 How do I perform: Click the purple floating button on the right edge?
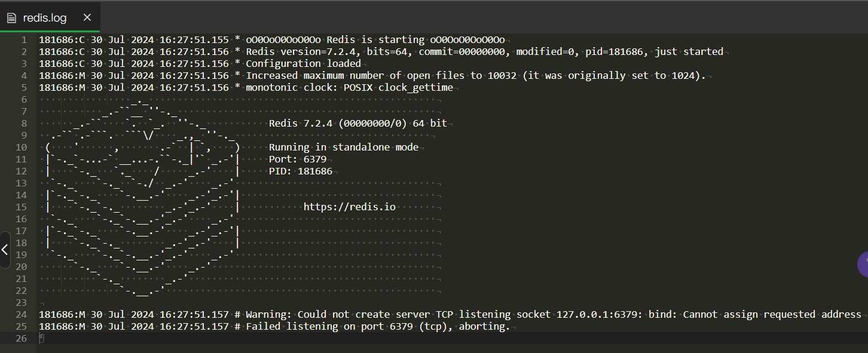(x=863, y=264)
